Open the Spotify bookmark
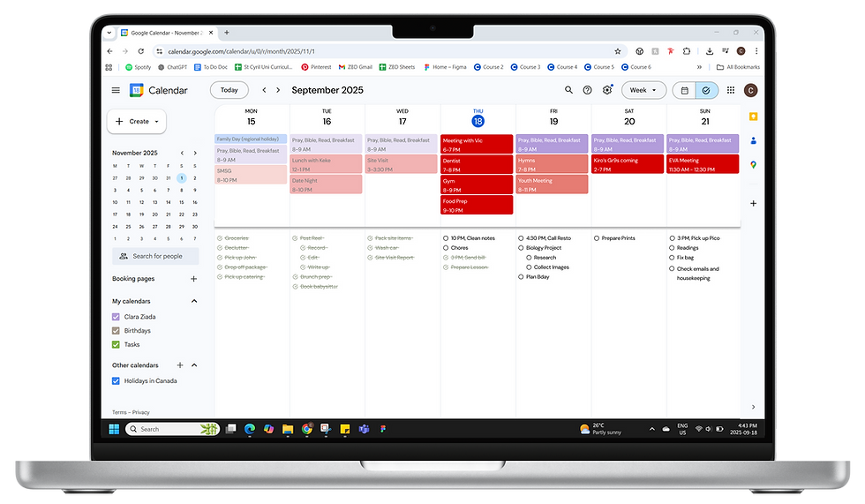This screenshot has width=865, height=504. click(138, 67)
